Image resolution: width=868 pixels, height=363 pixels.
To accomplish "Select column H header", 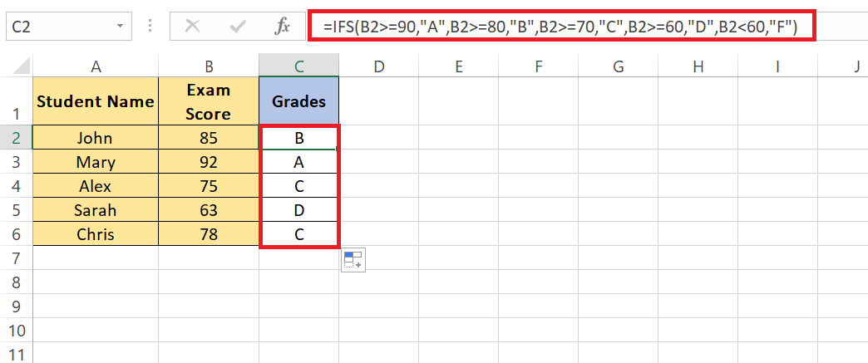I will tap(698, 66).
